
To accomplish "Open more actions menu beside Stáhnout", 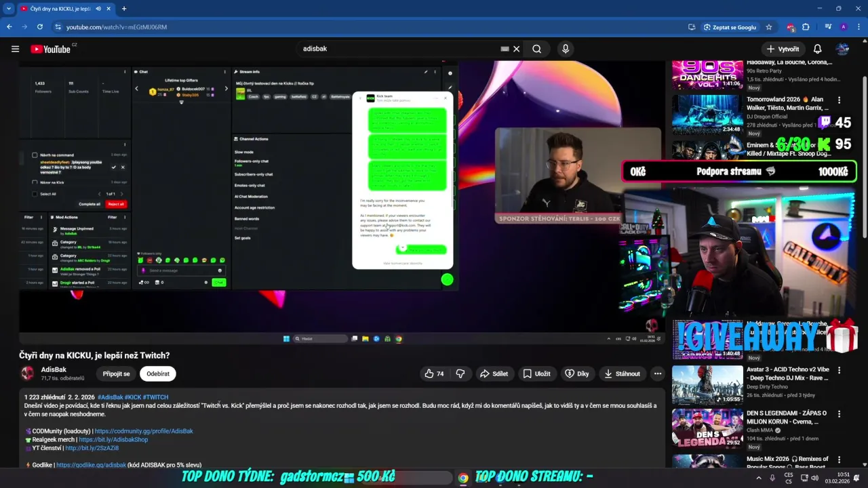I will (x=658, y=373).
